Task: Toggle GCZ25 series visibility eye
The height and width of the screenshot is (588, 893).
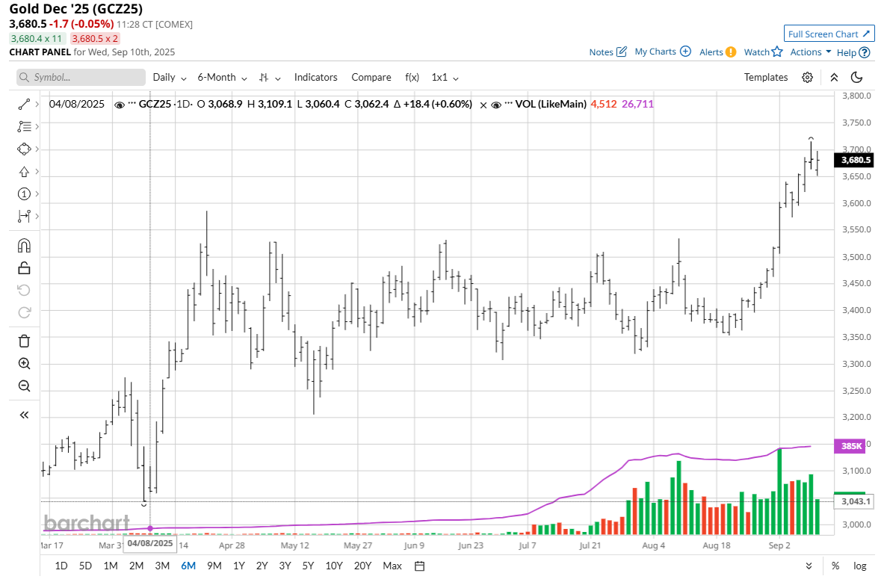Action: pyautogui.click(x=119, y=105)
